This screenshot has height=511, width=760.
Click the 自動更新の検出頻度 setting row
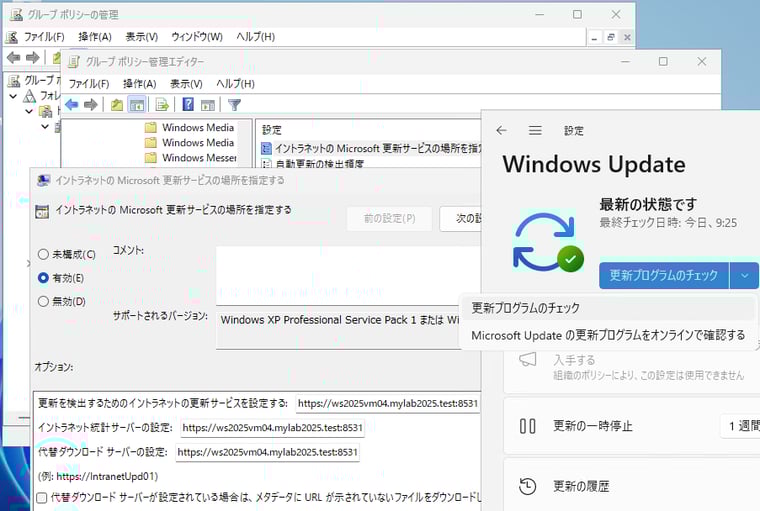[319, 164]
